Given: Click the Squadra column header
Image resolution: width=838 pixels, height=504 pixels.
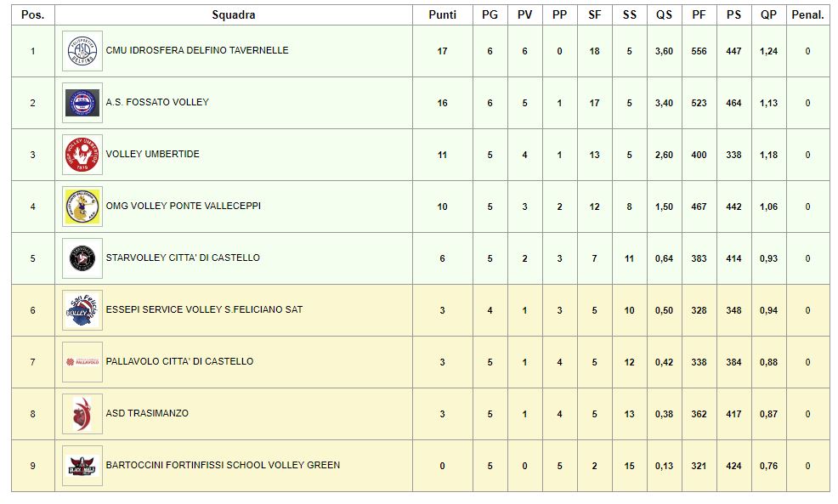Looking at the screenshot, I should 234,15.
